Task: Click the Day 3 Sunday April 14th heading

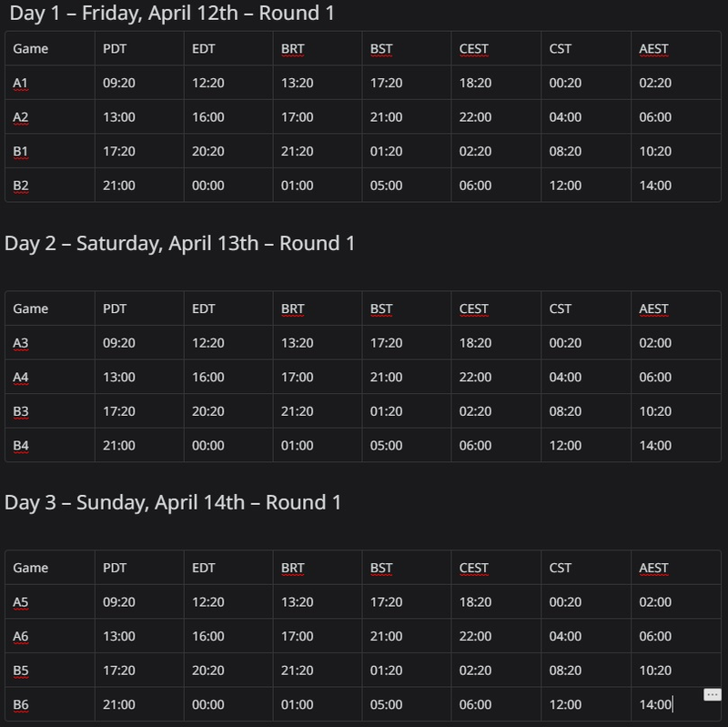Action: tap(173, 502)
